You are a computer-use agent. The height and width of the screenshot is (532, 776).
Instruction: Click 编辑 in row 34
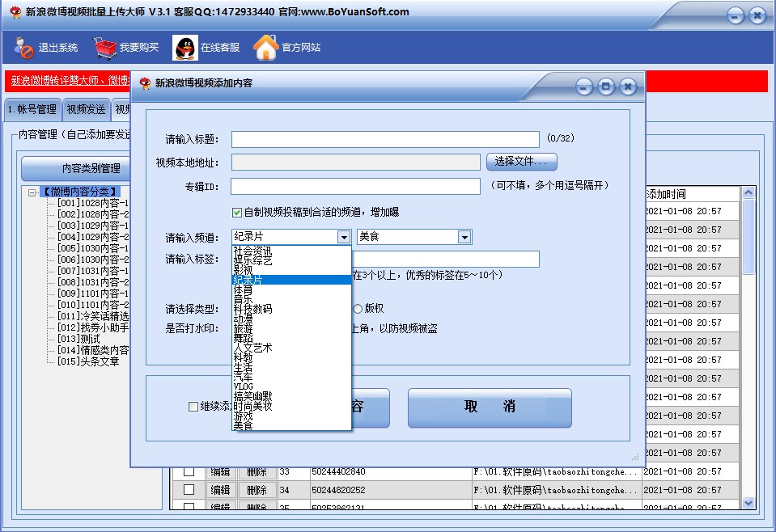(220, 490)
